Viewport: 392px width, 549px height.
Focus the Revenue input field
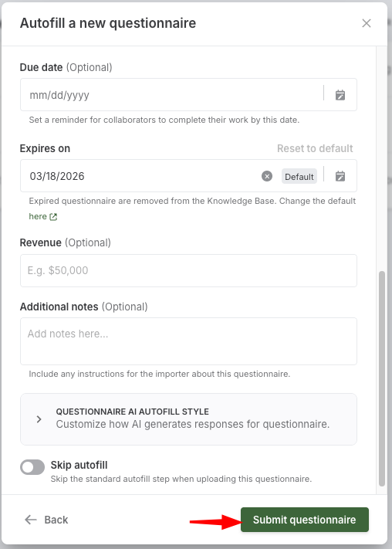click(188, 271)
